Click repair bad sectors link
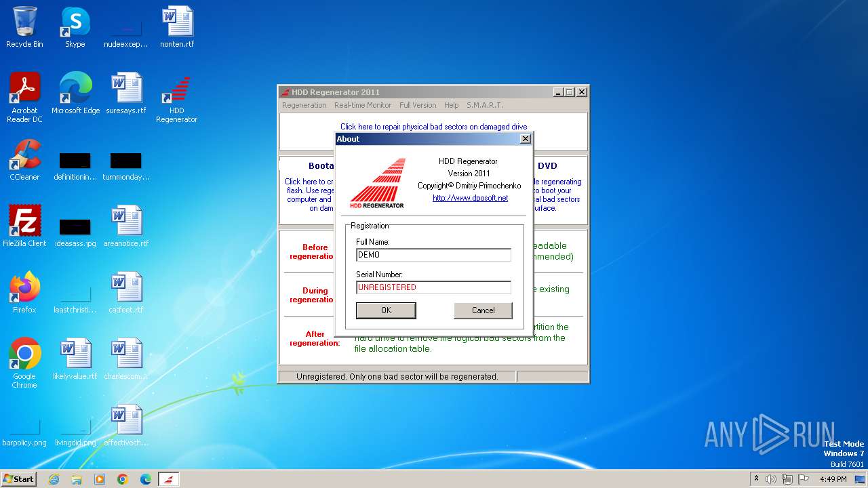This screenshot has height=488, width=868. pos(433,127)
